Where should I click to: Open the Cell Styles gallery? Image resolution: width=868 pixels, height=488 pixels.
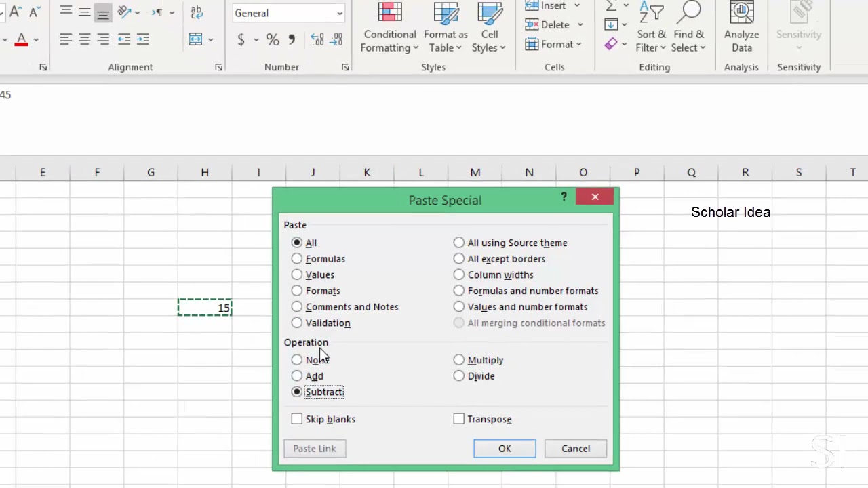(490, 27)
